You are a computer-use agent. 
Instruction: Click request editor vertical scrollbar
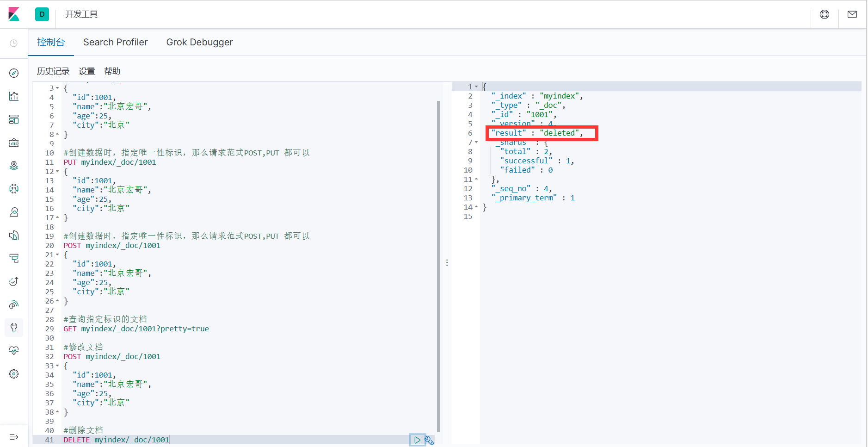(x=438, y=266)
